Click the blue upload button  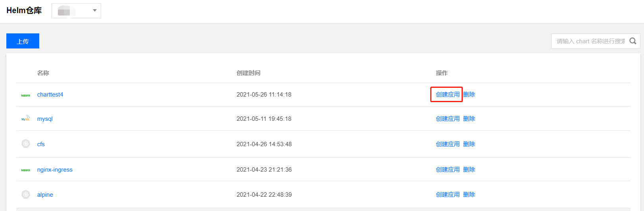click(x=23, y=41)
